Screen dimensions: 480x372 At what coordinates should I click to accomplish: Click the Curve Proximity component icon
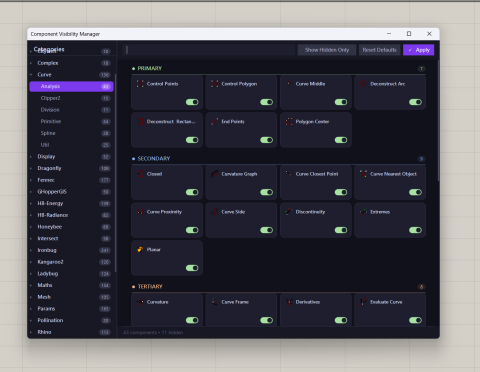[x=140, y=212]
